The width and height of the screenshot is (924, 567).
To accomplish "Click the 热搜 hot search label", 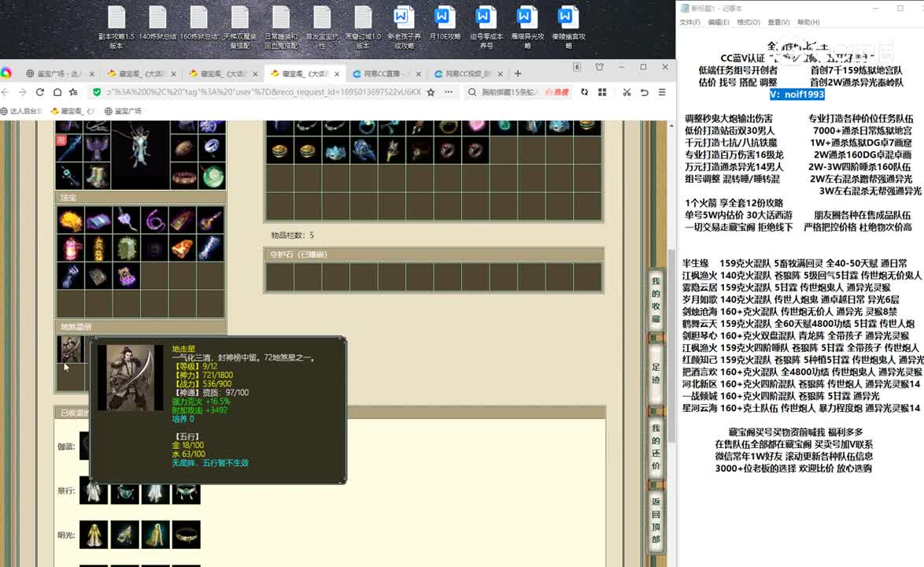I will pos(557,92).
